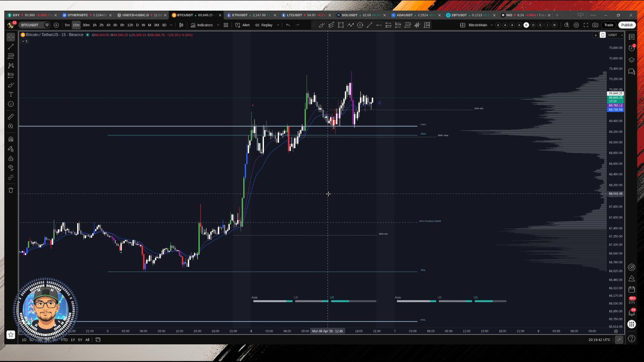Open the time axis settings gear

coord(616,331)
